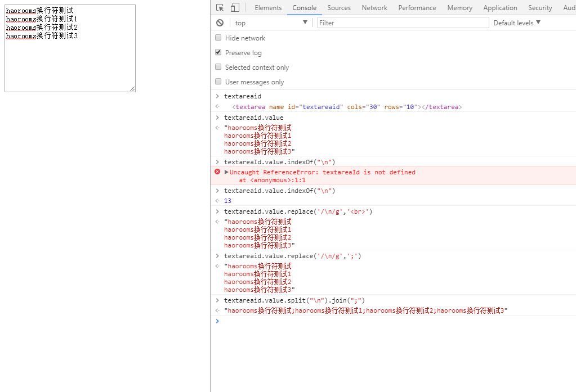Open the Memory tab
The image size is (576, 392).
(459, 8)
